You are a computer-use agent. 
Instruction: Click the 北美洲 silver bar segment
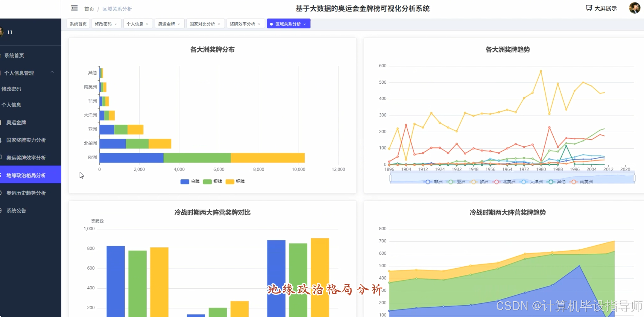[x=137, y=144]
